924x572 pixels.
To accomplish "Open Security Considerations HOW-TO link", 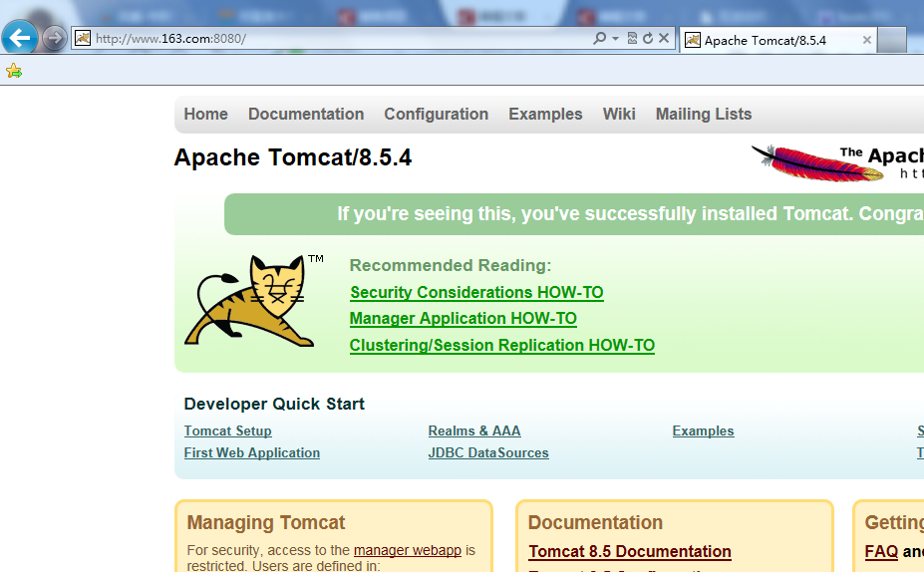I will pos(476,292).
